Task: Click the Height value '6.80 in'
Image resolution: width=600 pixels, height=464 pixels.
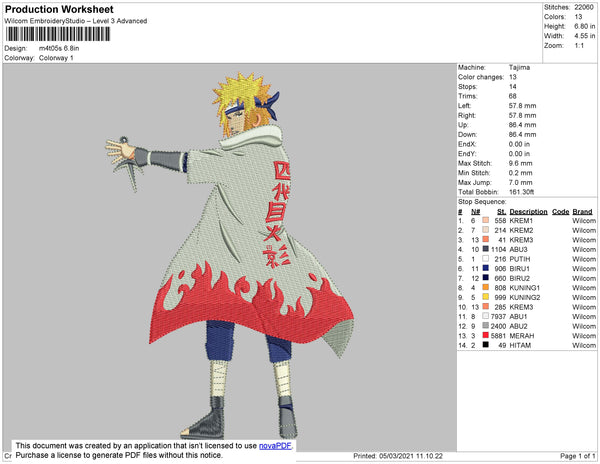Action: [x=585, y=26]
